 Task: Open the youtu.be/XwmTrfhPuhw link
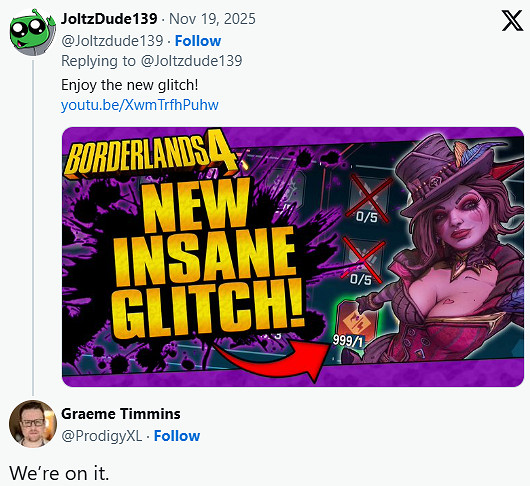140,105
